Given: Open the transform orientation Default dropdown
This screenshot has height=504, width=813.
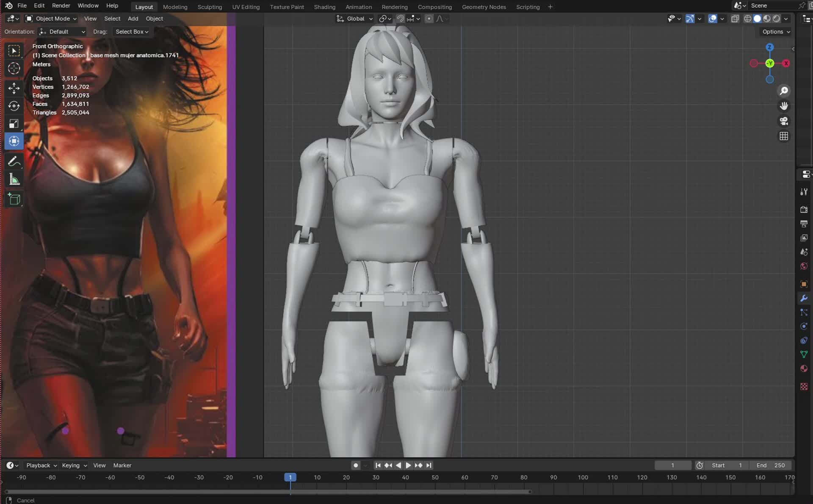Looking at the screenshot, I should coord(61,32).
